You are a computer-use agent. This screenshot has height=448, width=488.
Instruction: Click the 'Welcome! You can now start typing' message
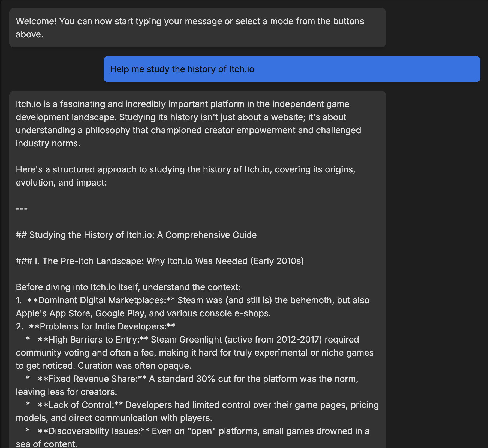[197, 28]
